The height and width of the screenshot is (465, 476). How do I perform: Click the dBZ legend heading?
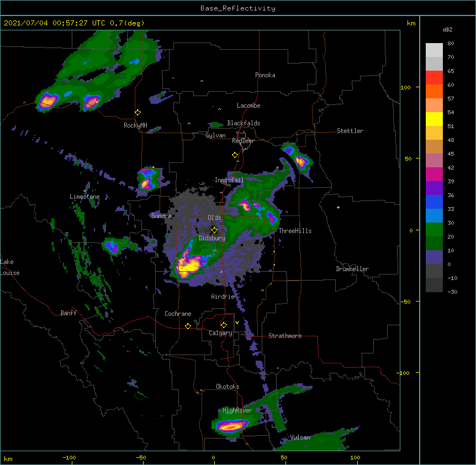tap(447, 29)
